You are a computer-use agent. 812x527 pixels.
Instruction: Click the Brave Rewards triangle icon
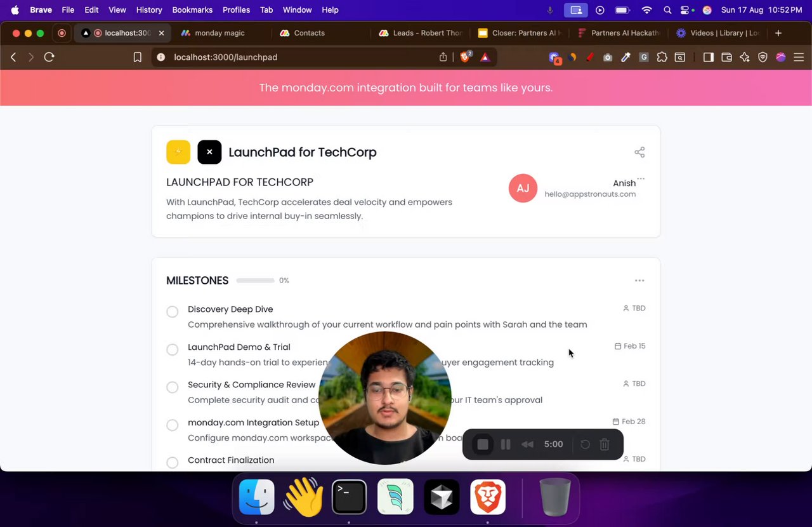coord(485,57)
